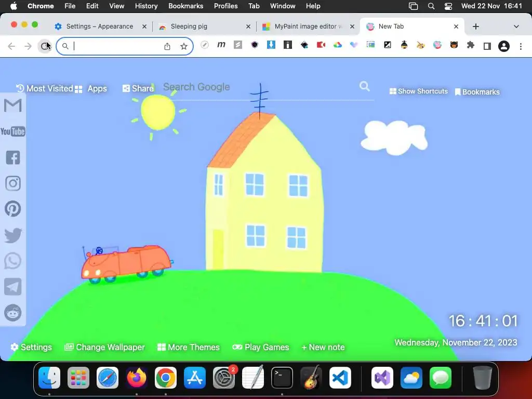
Task: Open the Twitter sidebar shortcut
Action: coord(13,235)
